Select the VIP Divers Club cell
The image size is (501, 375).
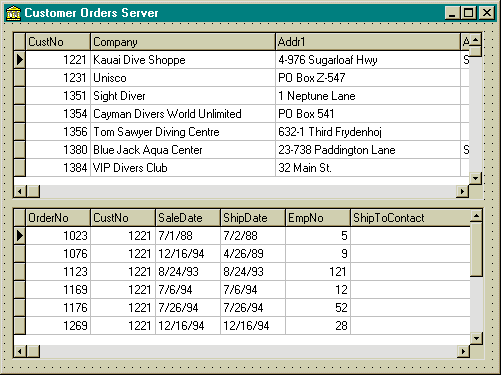pyautogui.click(x=183, y=168)
